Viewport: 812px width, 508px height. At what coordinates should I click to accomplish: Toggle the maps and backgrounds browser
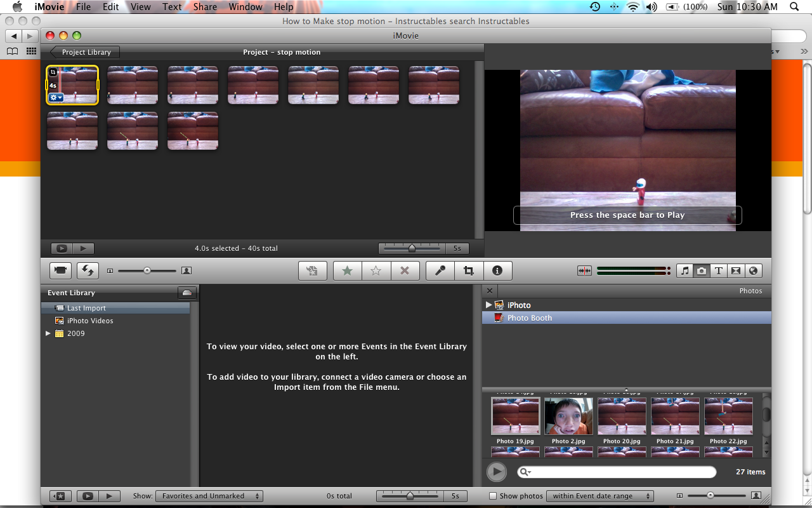click(753, 271)
